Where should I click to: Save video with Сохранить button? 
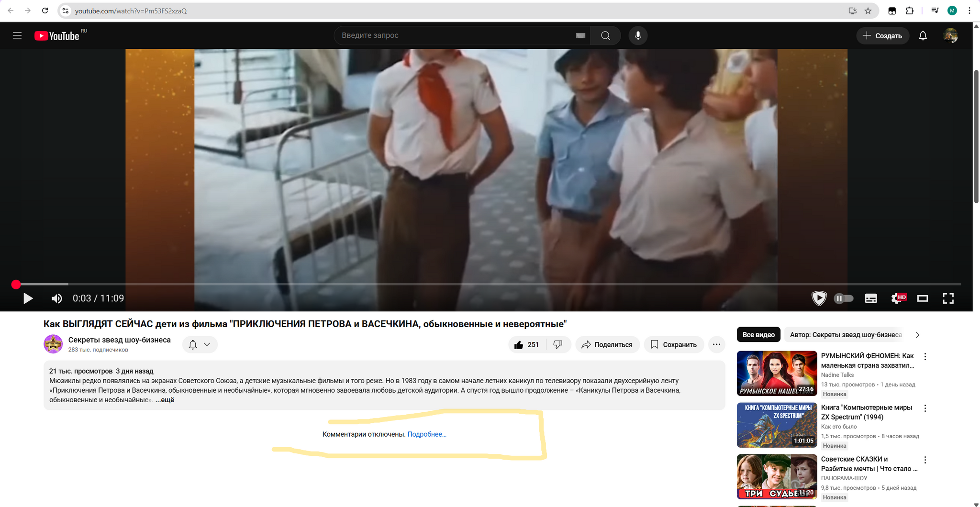click(673, 344)
